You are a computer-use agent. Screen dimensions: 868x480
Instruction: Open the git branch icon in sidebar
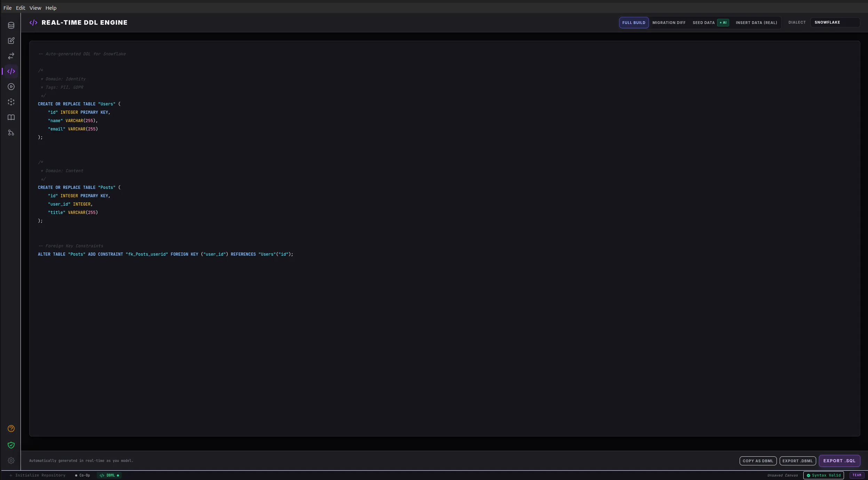tap(11, 133)
